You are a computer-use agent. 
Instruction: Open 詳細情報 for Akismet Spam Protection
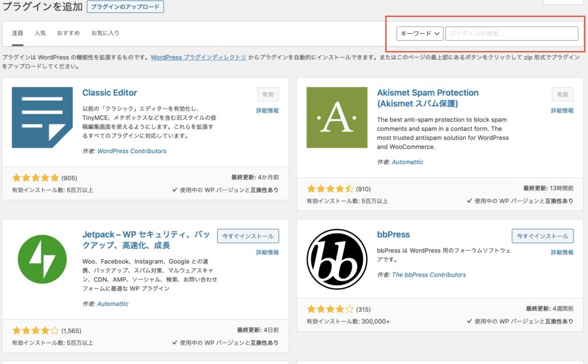pos(562,111)
